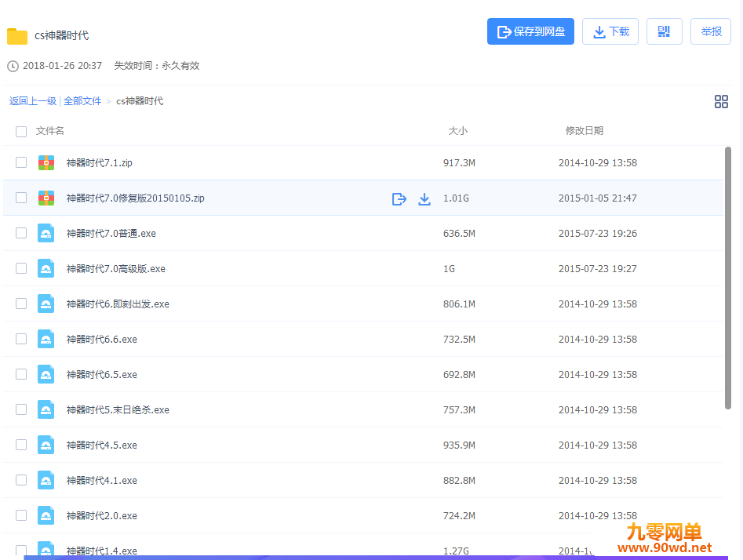The height and width of the screenshot is (560, 743).
Task: Click the file list vertical scrollbar
Action: coord(728,278)
